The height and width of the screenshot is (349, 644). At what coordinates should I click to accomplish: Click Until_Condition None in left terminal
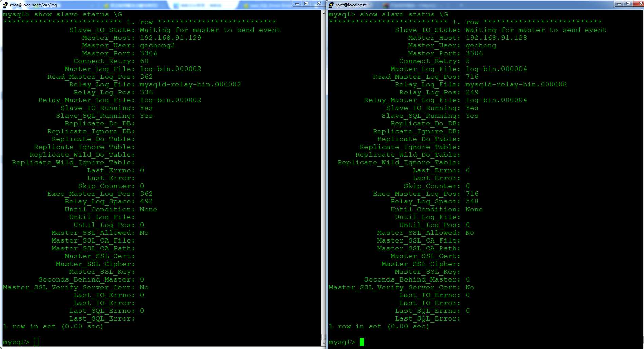(149, 209)
